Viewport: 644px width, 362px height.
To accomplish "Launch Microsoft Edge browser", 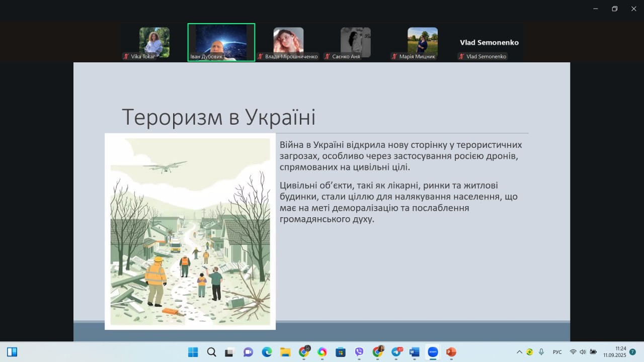I will point(267,352).
